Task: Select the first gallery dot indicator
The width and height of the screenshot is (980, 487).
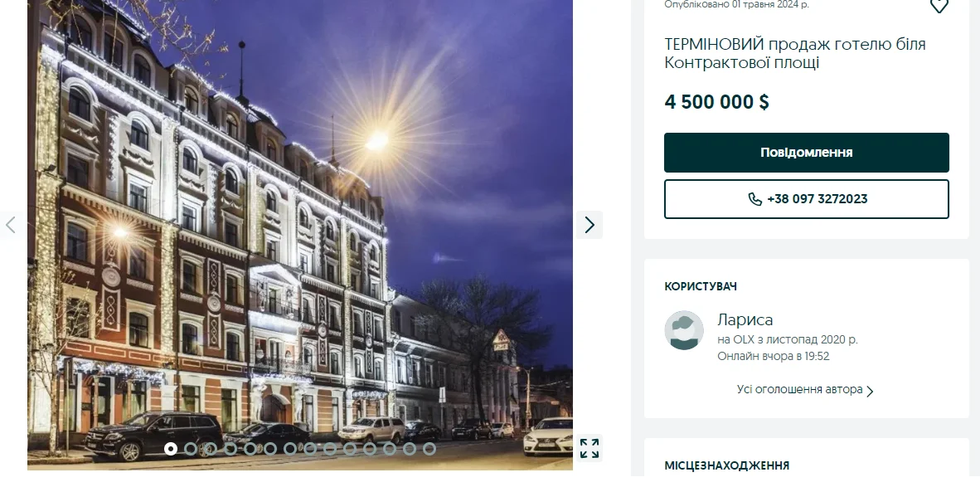Action: 171,449
